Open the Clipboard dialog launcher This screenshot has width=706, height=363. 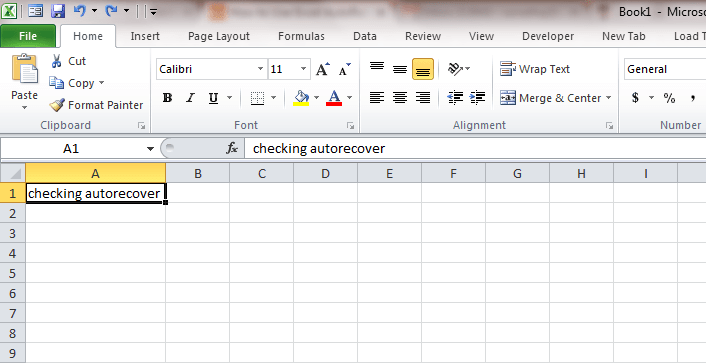142,126
